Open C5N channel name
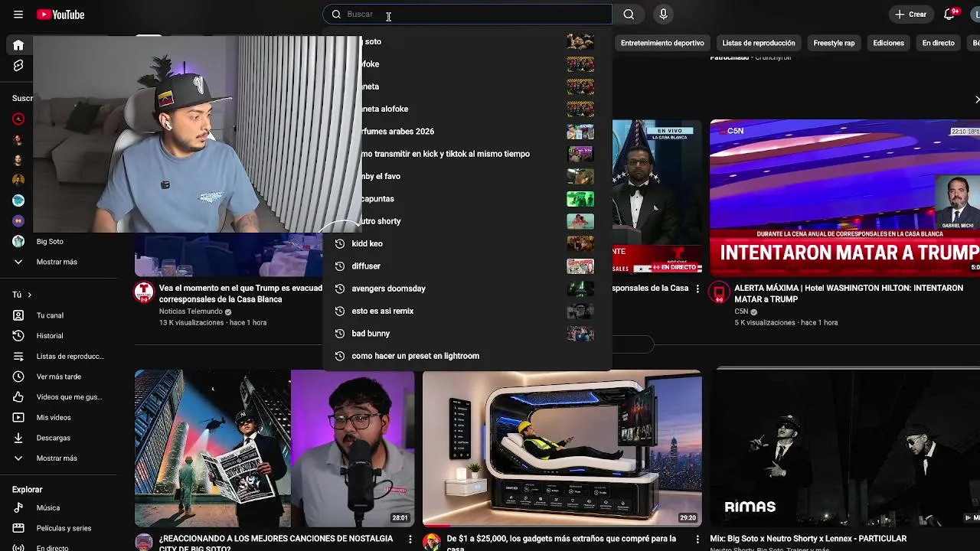 [x=741, y=311]
